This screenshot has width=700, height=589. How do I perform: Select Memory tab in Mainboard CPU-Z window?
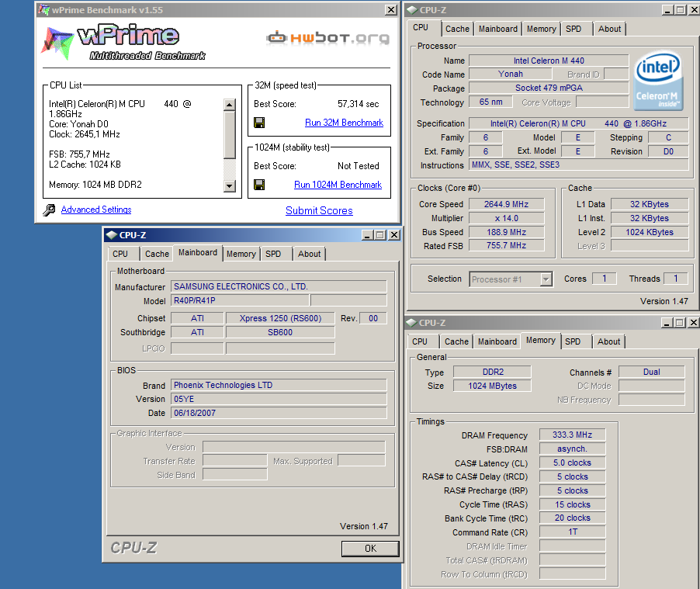[x=241, y=254]
